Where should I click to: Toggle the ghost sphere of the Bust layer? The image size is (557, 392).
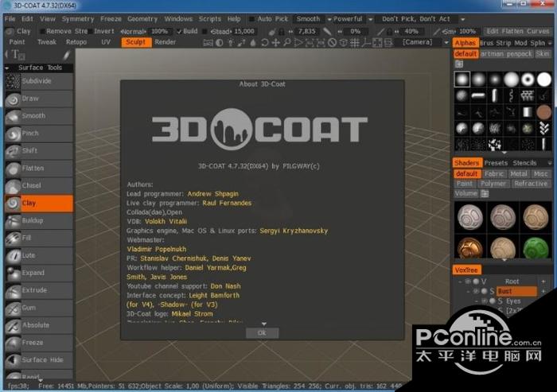click(484, 292)
